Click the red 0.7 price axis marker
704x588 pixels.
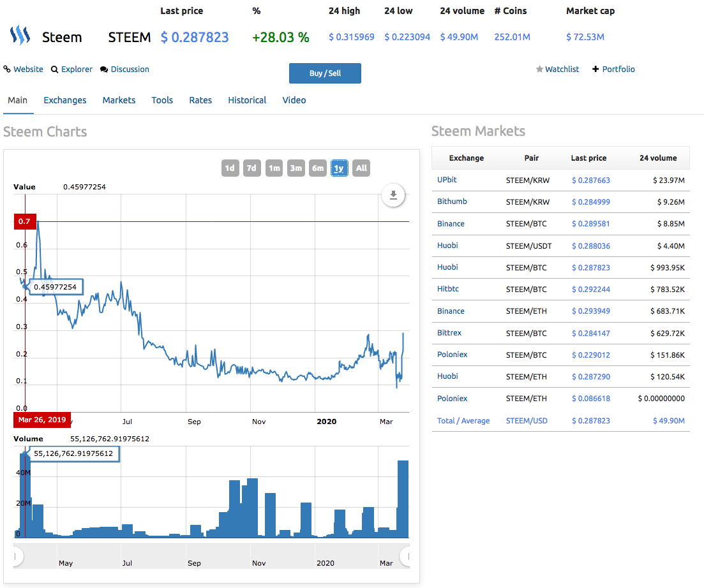25,221
